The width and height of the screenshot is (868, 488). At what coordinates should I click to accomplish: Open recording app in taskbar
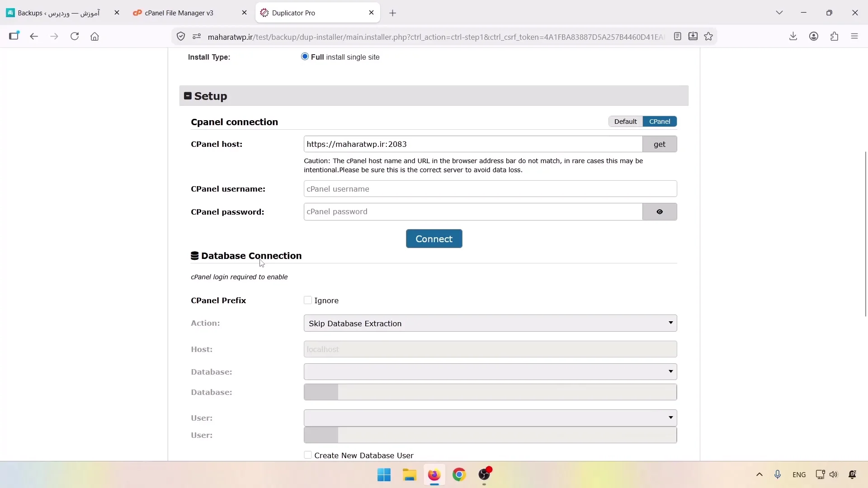tap(485, 475)
